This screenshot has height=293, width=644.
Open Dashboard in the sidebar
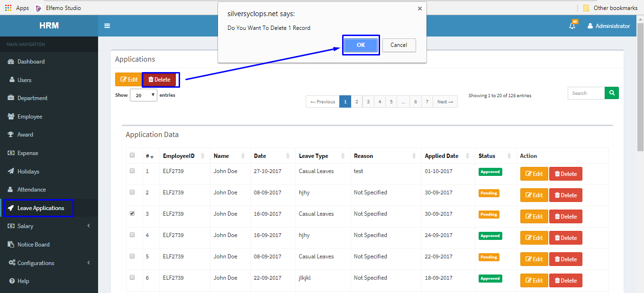click(x=49, y=62)
